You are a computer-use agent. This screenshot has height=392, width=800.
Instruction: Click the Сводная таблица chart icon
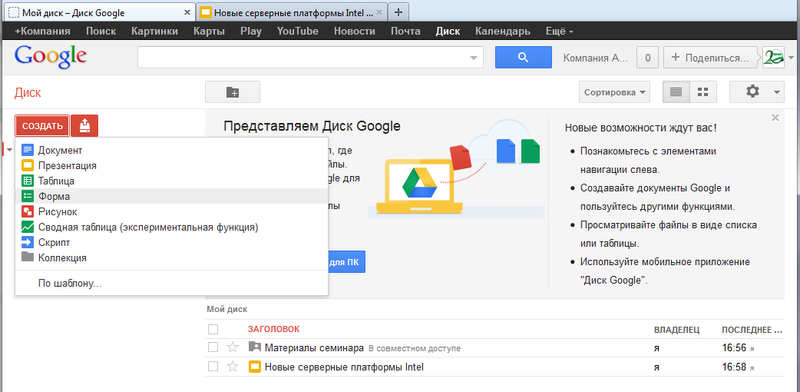[x=28, y=227]
